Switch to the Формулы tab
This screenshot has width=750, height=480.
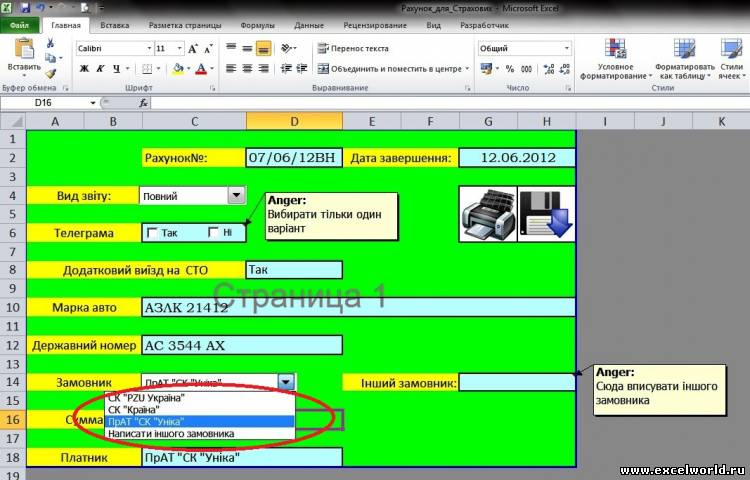pyautogui.click(x=257, y=25)
